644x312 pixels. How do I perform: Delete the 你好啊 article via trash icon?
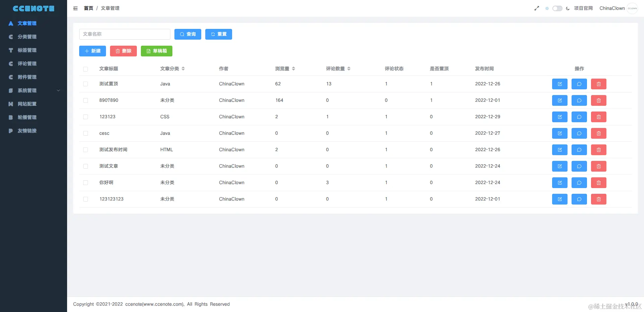pyautogui.click(x=599, y=183)
